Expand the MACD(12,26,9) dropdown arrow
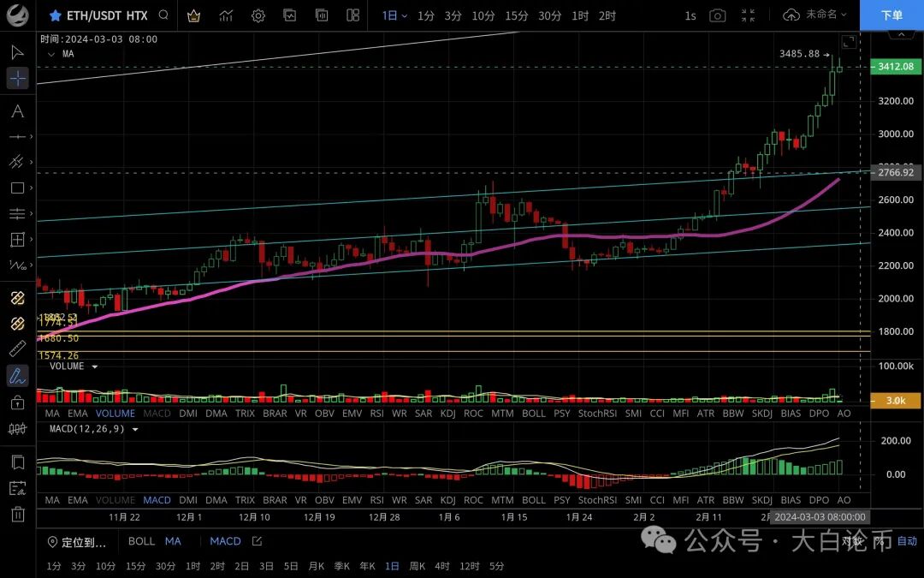This screenshot has width=924, height=578. point(135,429)
